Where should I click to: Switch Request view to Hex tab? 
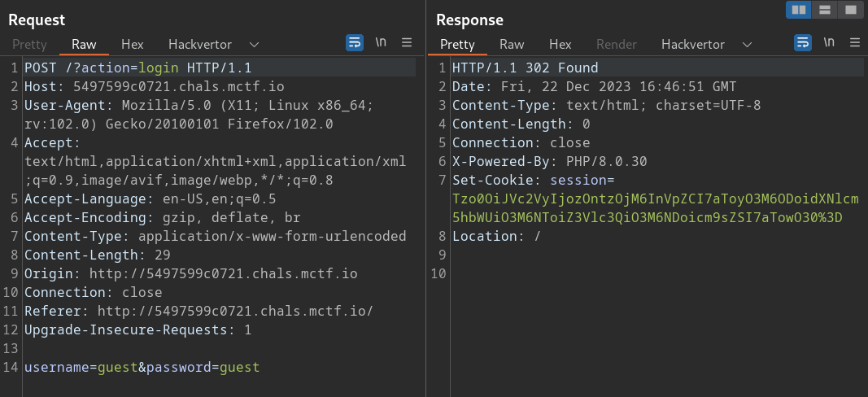point(132,44)
